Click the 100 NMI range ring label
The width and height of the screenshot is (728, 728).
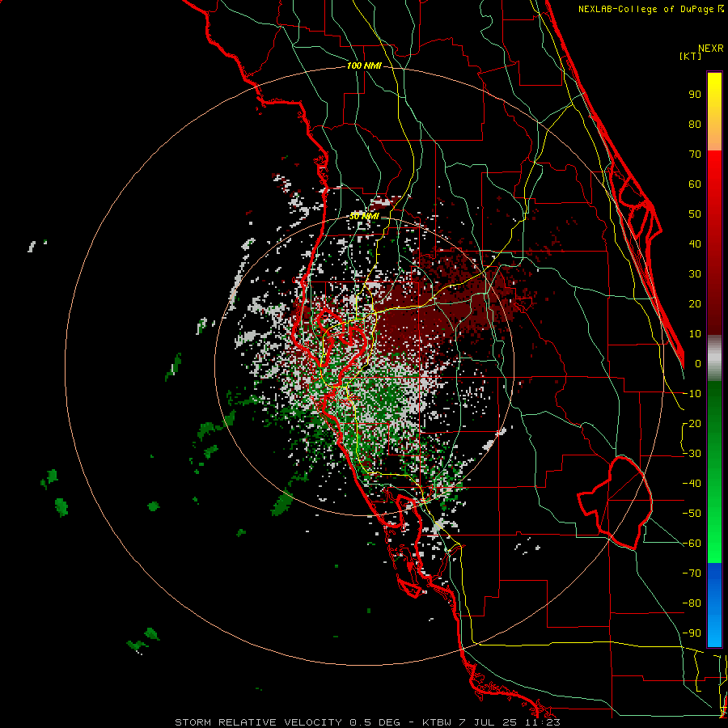coord(364,66)
